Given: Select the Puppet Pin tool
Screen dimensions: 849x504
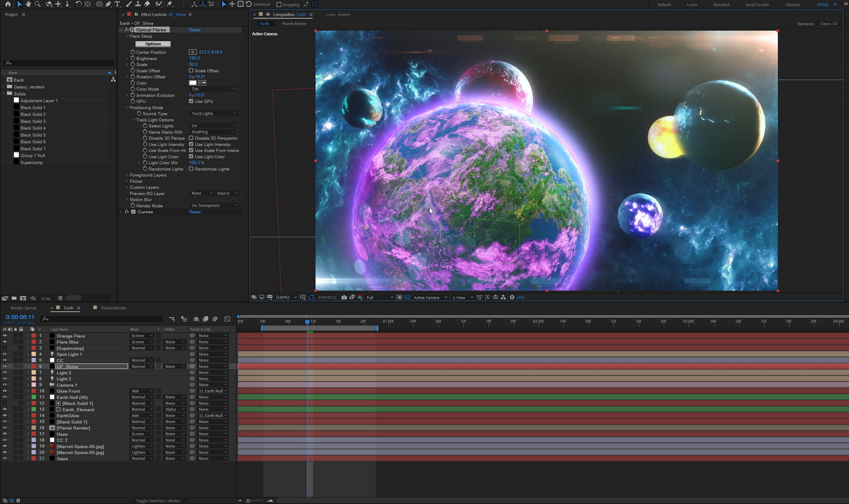Looking at the screenshot, I should click(170, 4).
